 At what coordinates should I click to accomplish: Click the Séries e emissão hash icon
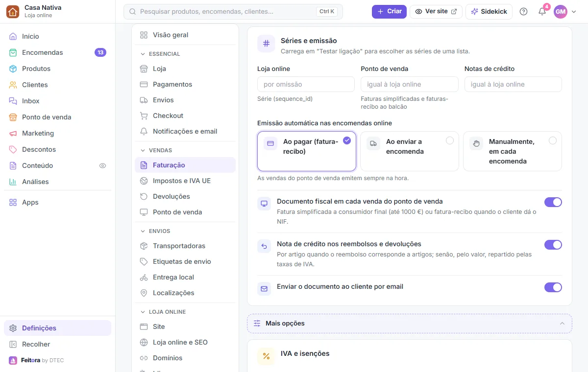click(266, 44)
